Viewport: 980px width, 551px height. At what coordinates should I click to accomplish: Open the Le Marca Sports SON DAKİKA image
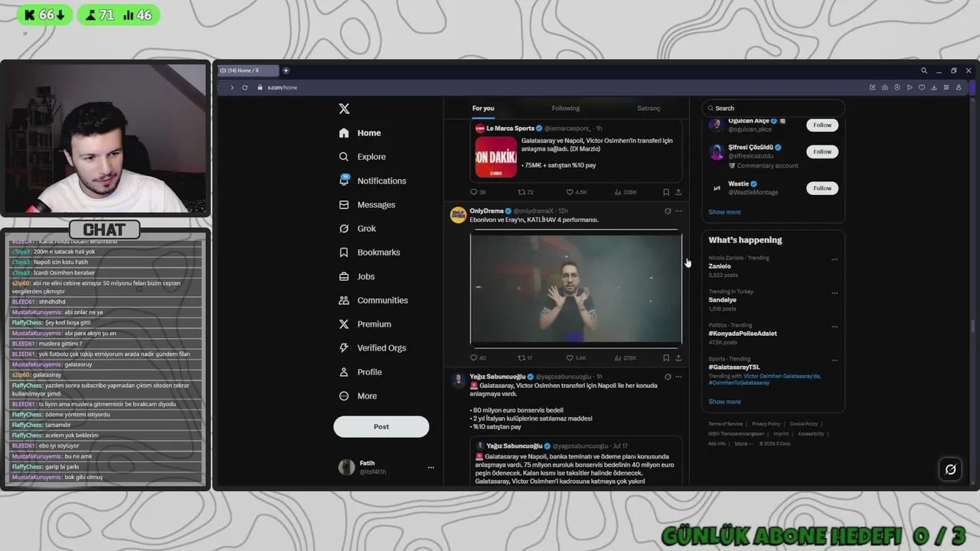(x=495, y=157)
